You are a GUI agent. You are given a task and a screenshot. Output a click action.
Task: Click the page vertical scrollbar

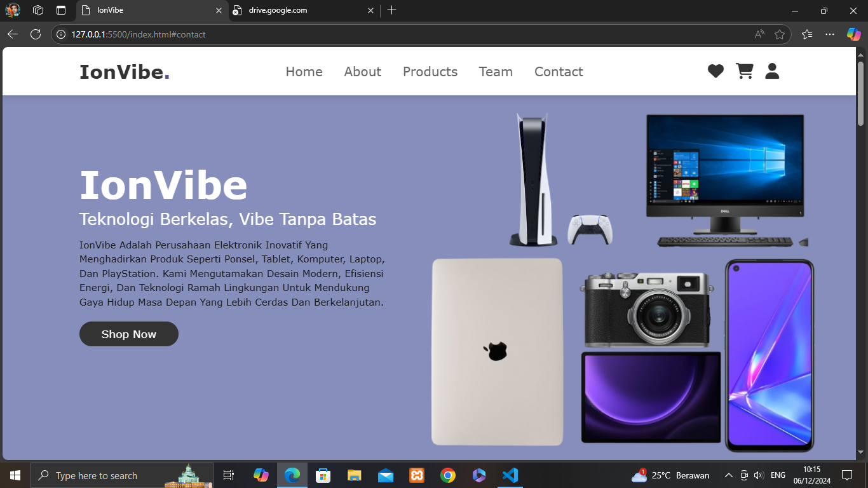point(861,254)
